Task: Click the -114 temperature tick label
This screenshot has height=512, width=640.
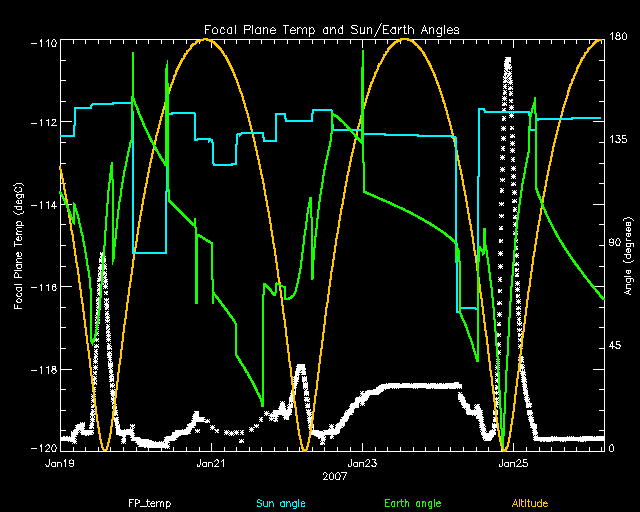Action: click(x=42, y=206)
